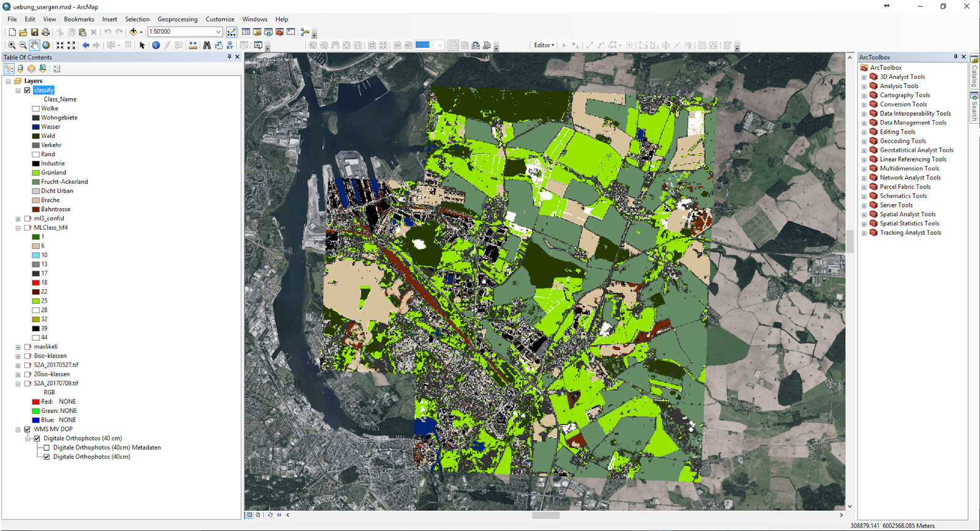Select the Zoom In tool

(x=12, y=45)
